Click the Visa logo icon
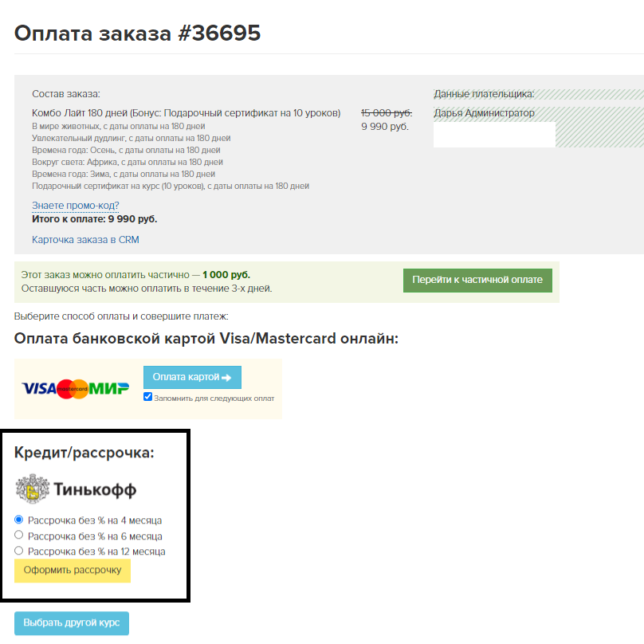 [39, 388]
